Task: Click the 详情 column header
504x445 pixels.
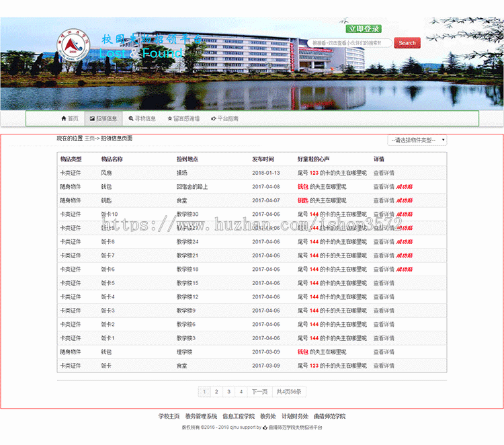Action: (378, 159)
